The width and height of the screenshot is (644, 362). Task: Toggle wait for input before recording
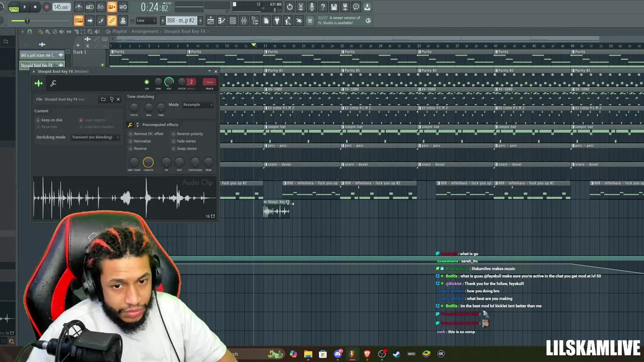[x=90, y=7]
